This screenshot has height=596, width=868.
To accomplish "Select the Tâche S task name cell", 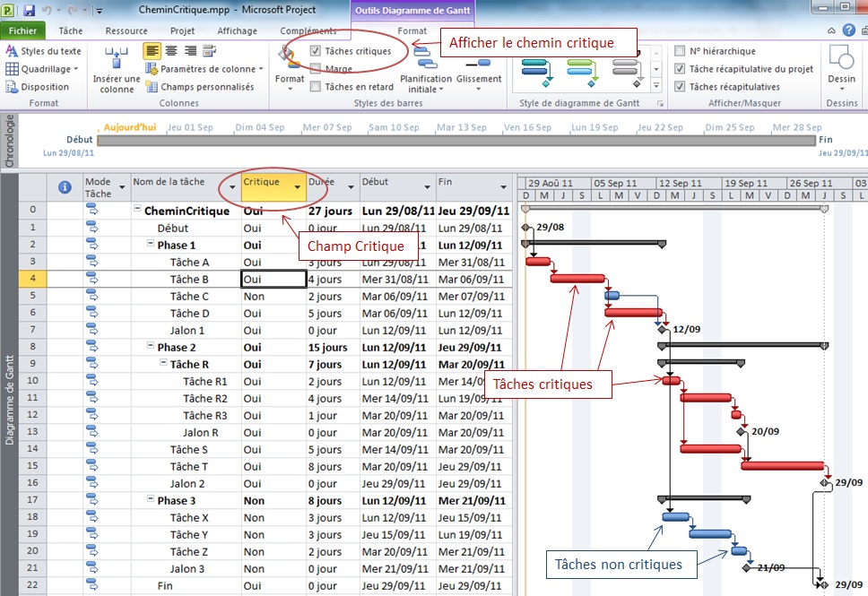I will pos(186,449).
